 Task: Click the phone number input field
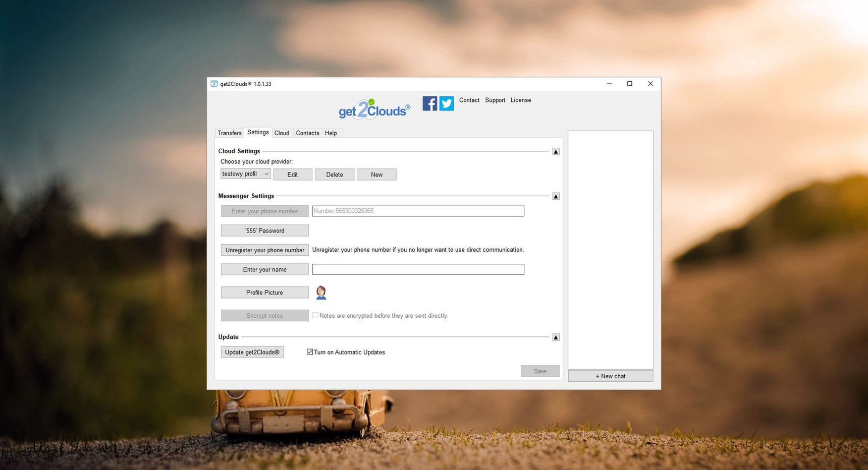(x=418, y=211)
